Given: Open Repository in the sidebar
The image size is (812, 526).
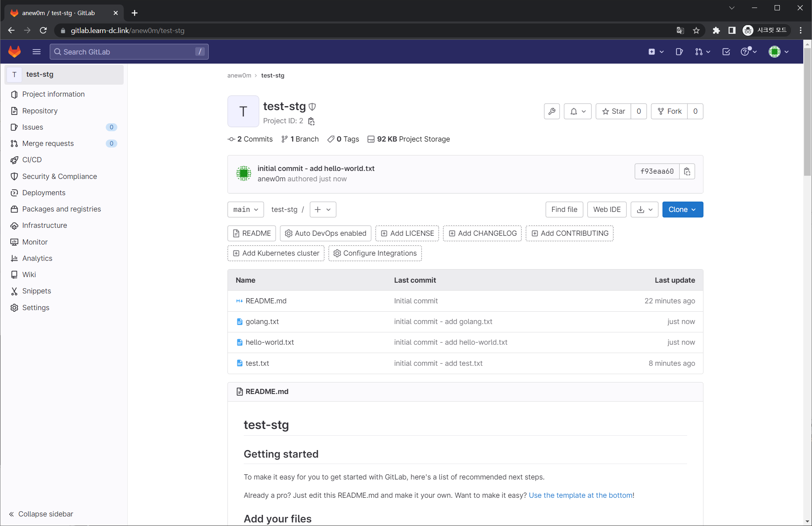Looking at the screenshot, I should 40,111.
